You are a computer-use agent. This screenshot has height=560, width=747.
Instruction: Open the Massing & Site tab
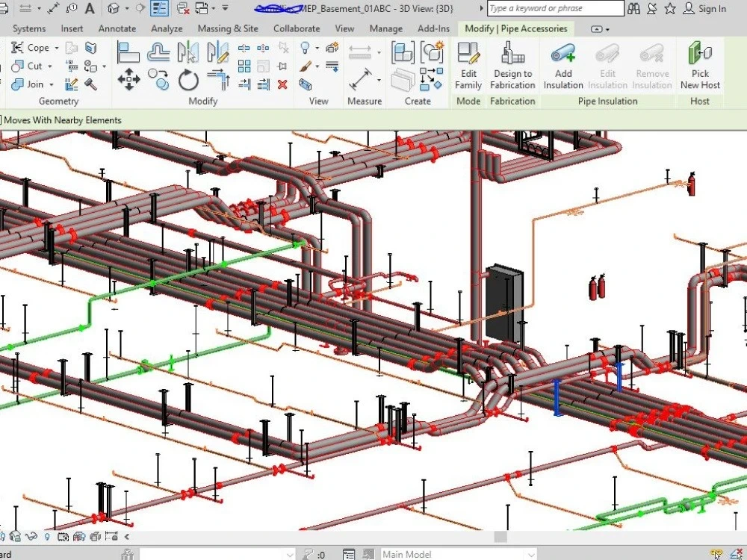click(228, 28)
